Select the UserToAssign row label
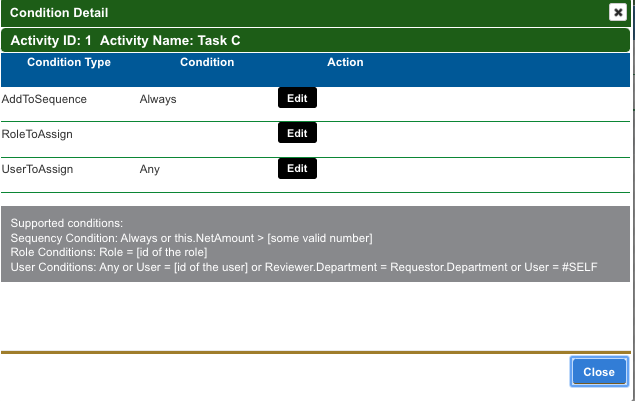This screenshot has width=635, height=401. point(37,169)
